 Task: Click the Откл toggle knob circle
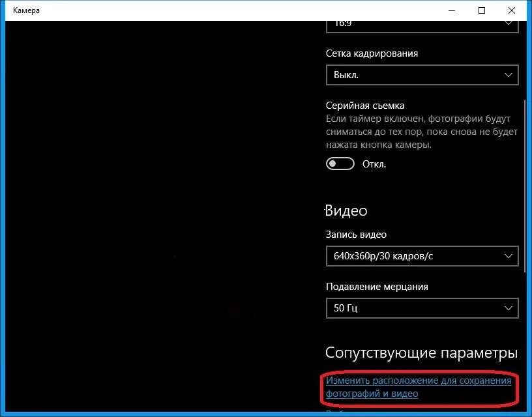coord(334,164)
